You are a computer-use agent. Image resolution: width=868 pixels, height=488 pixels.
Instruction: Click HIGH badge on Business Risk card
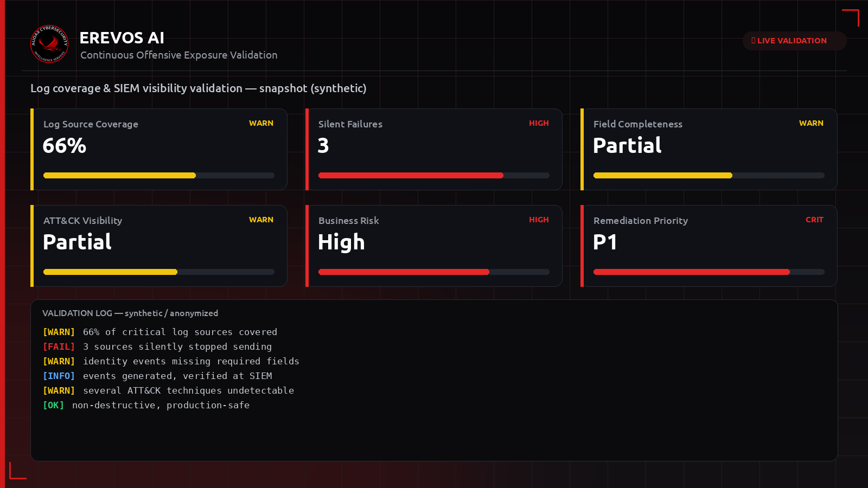[539, 220]
